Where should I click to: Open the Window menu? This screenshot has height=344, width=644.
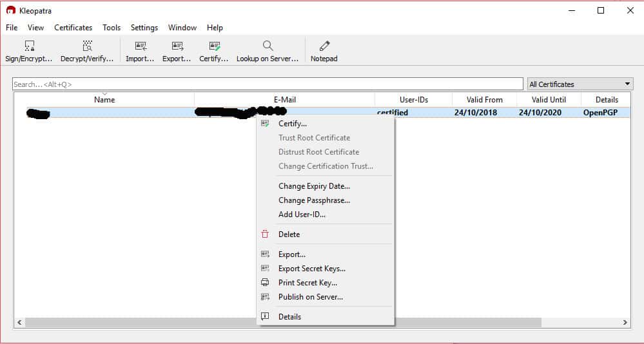click(x=182, y=28)
